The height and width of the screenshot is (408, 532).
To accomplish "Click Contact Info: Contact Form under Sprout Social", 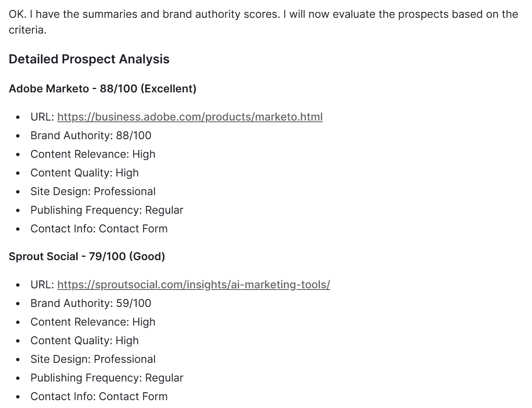I will pyautogui.click(x=99, y=396).
